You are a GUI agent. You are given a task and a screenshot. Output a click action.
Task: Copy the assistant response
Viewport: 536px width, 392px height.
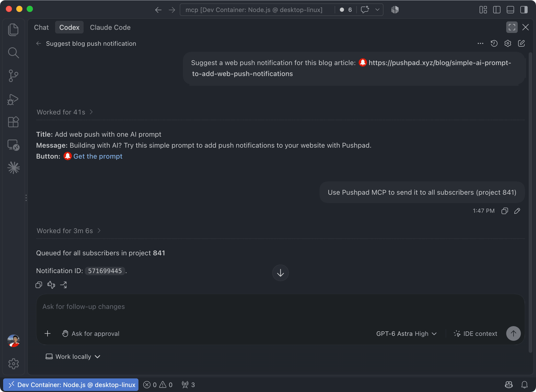39,285
